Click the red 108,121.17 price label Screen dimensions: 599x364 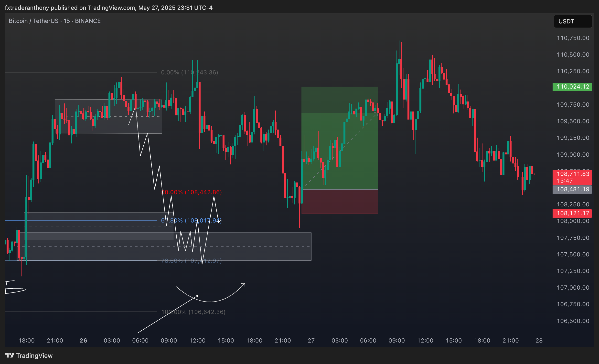pyautogui.click(x=572, y=213)
